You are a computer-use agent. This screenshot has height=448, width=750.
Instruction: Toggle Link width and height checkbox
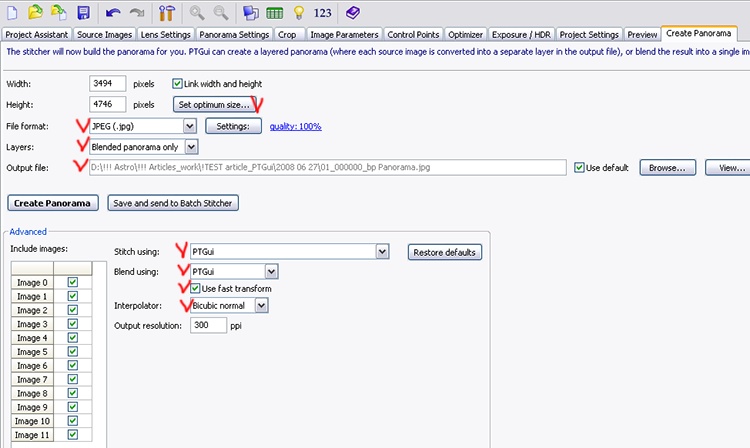(178, 84)
